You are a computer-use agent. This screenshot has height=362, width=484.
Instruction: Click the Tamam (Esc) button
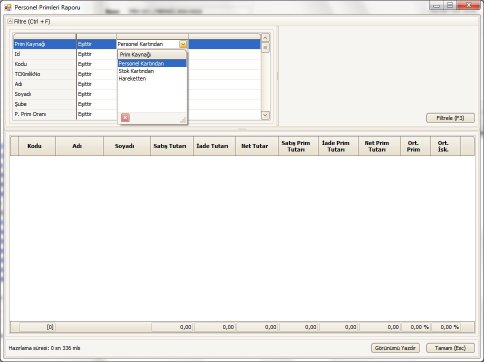pyautogui.click(x=450, y=348)
